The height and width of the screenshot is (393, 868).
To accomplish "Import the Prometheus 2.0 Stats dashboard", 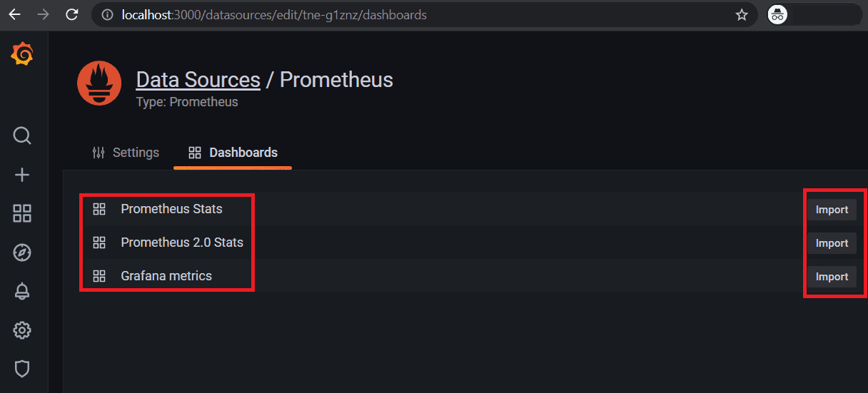I will point(832,243).
